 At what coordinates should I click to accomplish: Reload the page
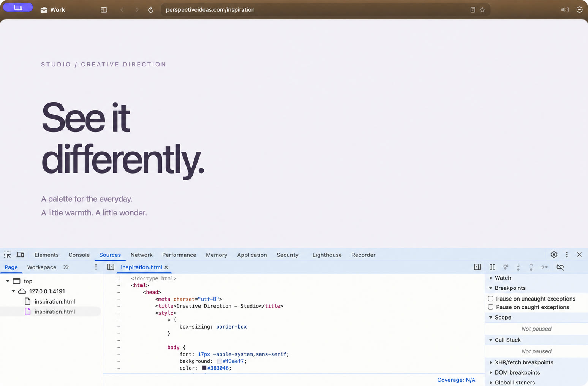[x=150, y=10]
